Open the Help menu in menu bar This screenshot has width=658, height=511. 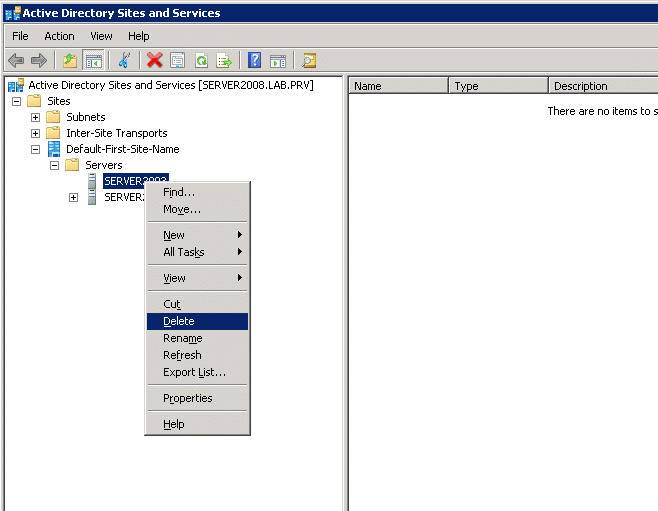tap(138, 36)
